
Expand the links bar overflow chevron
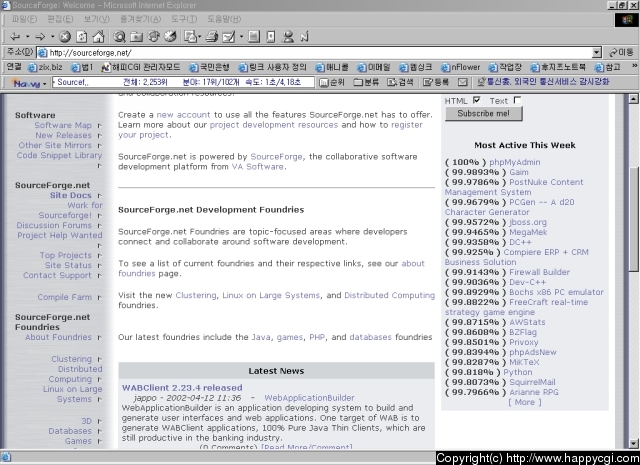click(x=635, y=66)
